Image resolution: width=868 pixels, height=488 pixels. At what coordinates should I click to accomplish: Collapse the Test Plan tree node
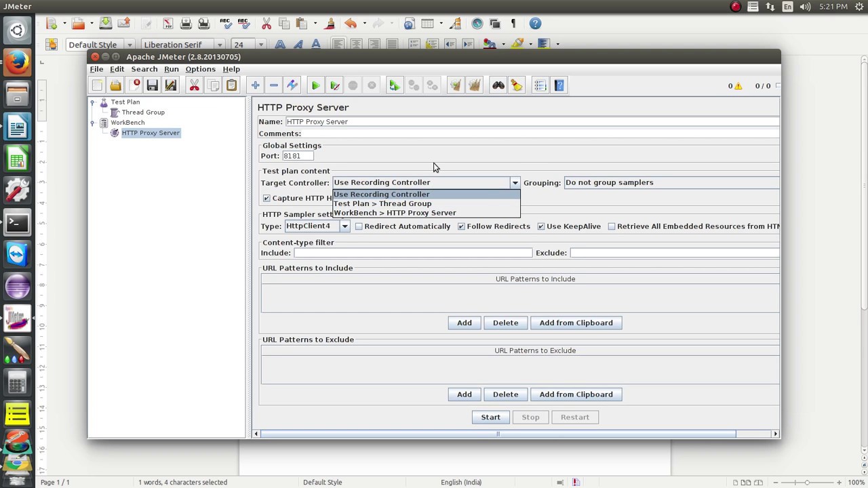coord(93,102)
